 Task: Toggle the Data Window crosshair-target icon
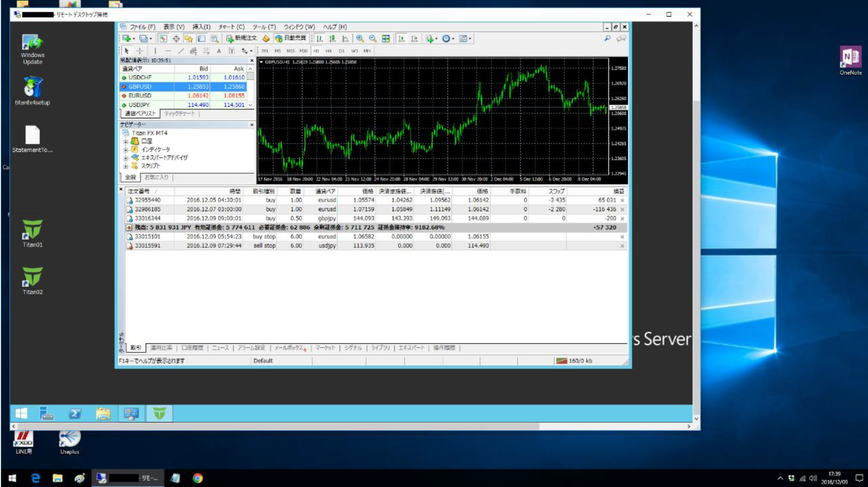176,38
